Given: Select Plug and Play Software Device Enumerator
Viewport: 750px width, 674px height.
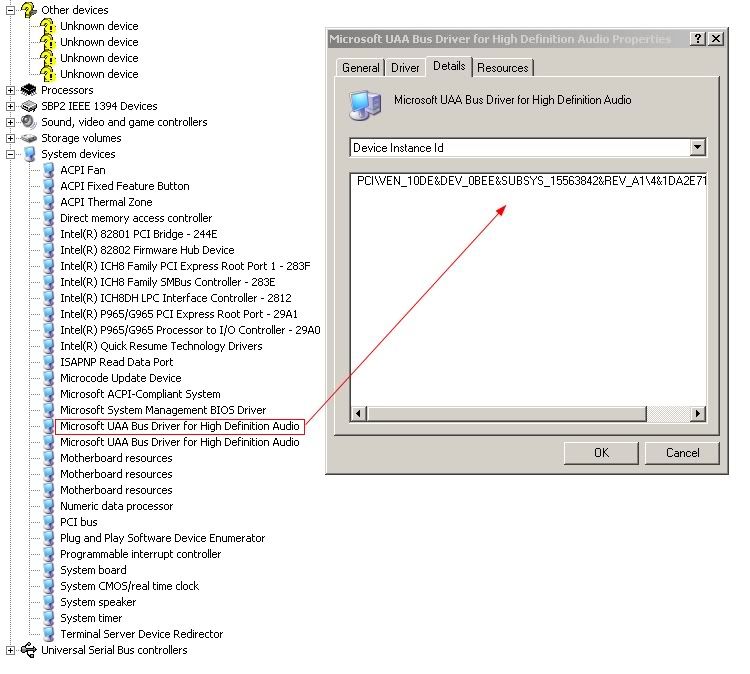Looking at the screenshot, I should pos(163,538).
